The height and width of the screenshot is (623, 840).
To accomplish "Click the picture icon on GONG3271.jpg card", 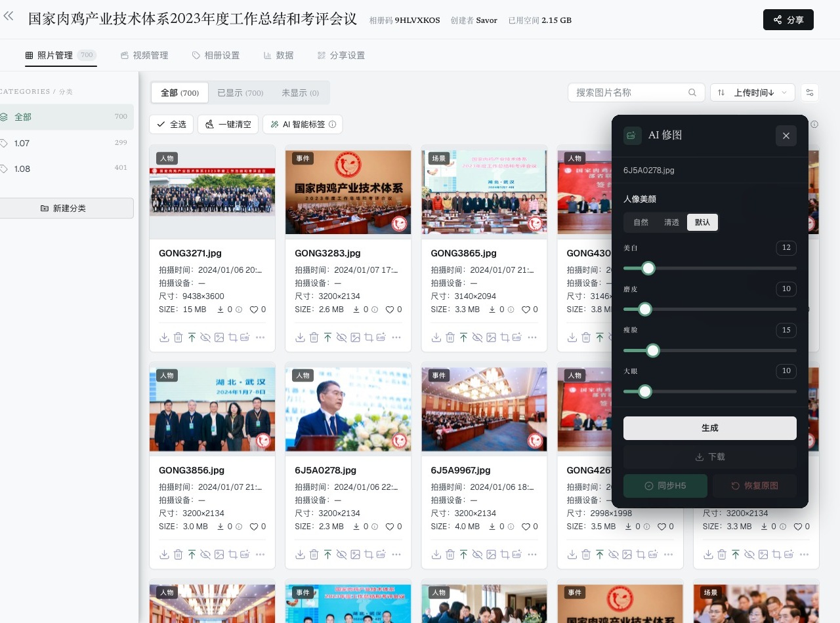I will tap(219, 337).
